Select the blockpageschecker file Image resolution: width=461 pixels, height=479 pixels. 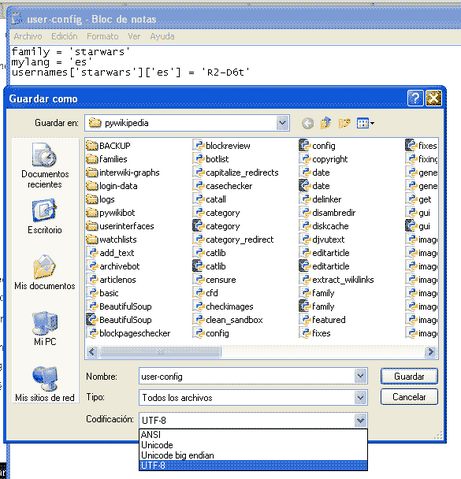click(x=128, y=333)
